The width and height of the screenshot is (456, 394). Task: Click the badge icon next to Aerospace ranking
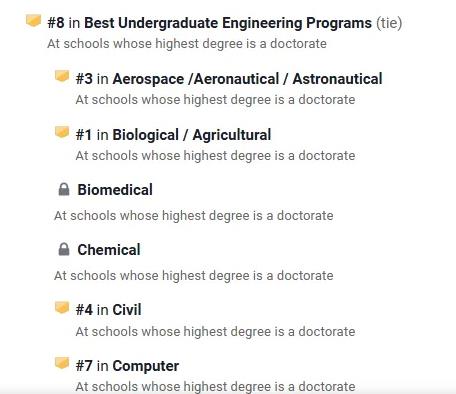tap(62, 76)
